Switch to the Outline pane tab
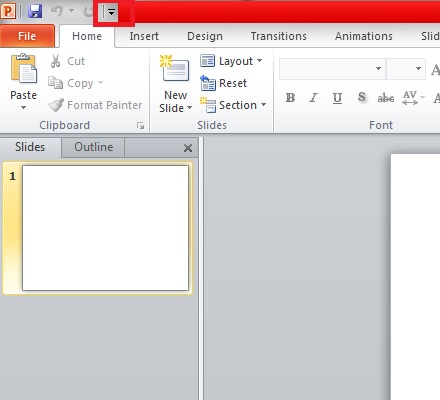The width and height of the screenshot is (440, 400). coord(94,147)
